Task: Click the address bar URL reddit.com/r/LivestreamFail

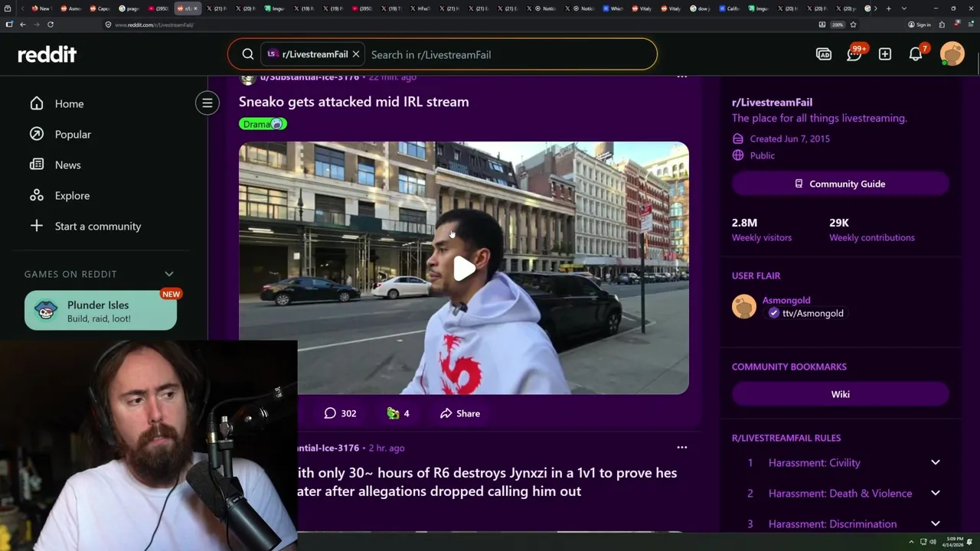Action: (154, 24)
